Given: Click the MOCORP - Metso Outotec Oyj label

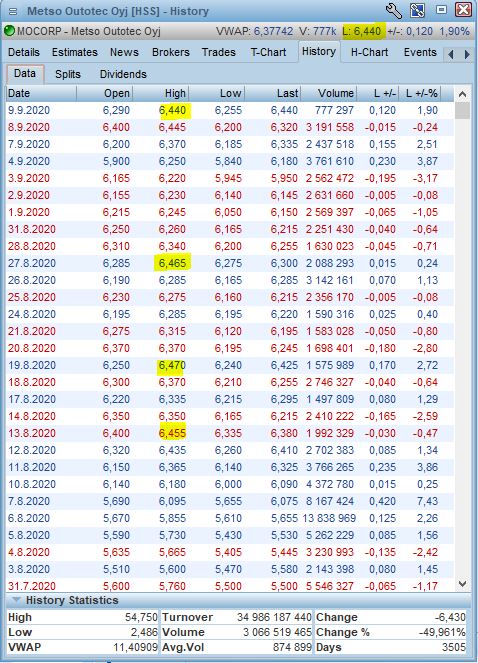Looking at the screenshot, I should click(89, 31).
